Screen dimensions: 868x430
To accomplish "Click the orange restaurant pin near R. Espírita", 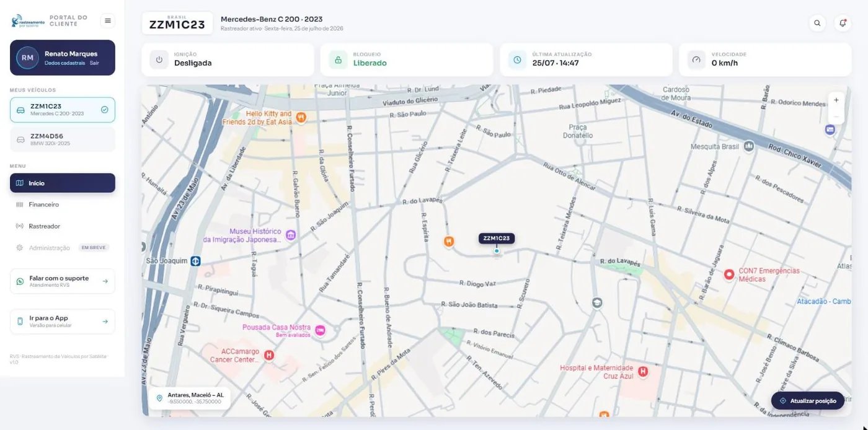I will click(449, 242).
